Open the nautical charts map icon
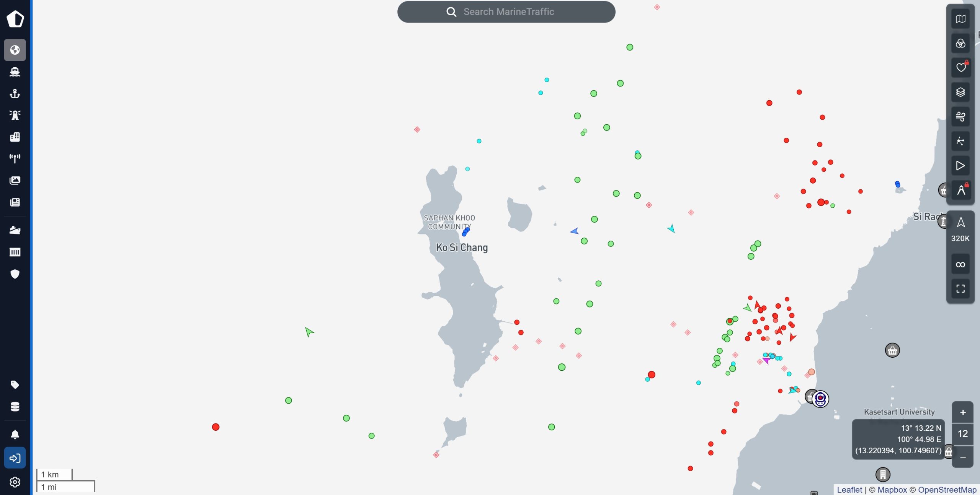 point(961,19)
